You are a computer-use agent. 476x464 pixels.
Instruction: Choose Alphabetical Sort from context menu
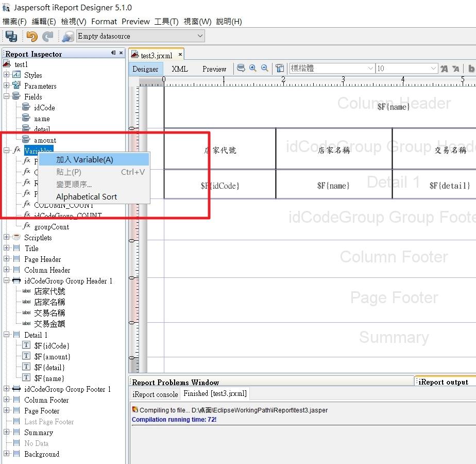[94, 197]
